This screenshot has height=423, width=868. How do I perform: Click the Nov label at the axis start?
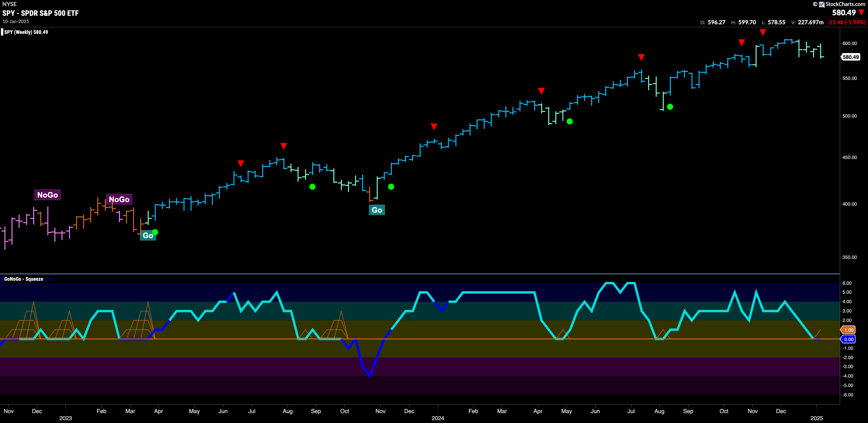(x=9, y=411)
